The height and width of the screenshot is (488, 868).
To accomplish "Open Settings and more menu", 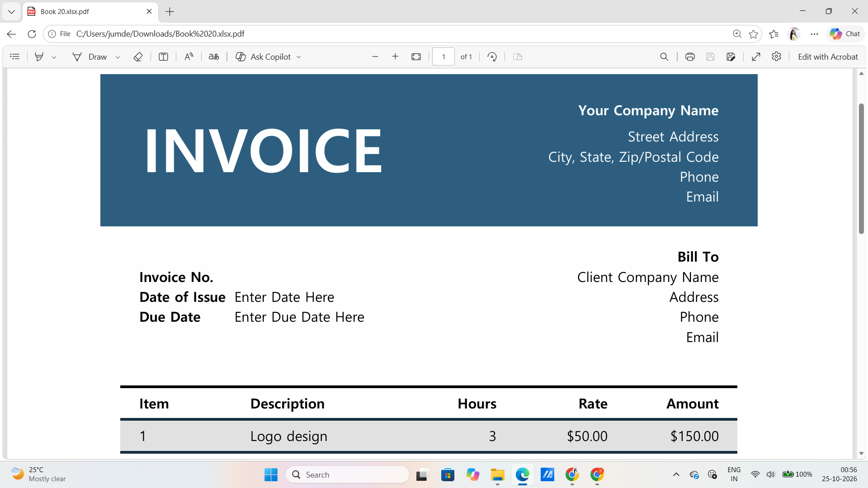I will (815, 34).
